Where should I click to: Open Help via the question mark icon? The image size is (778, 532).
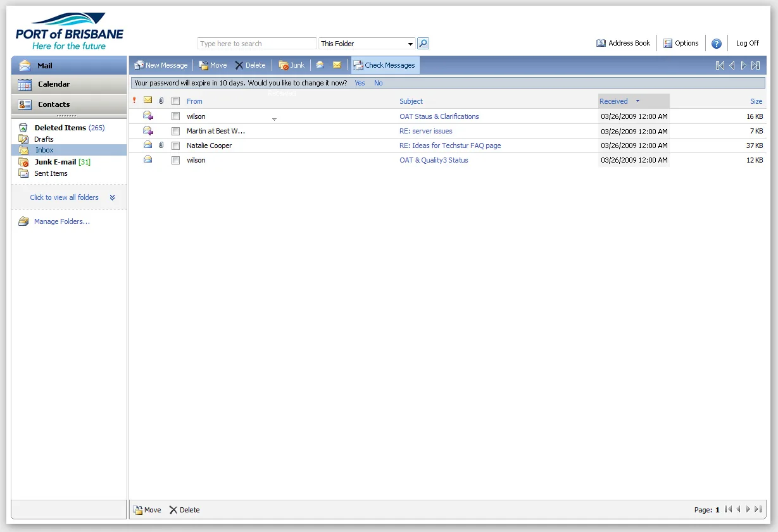tap(717, 44)
